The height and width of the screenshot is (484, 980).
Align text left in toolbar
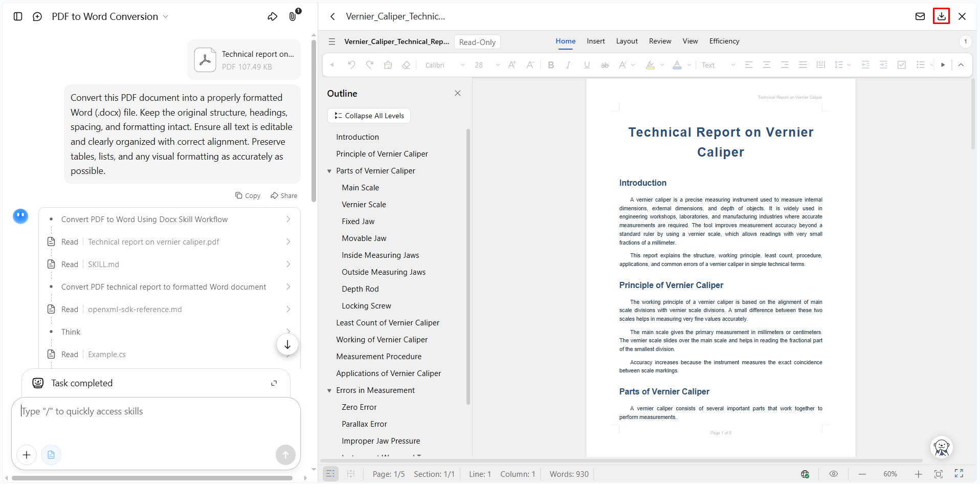click(749, 65)
